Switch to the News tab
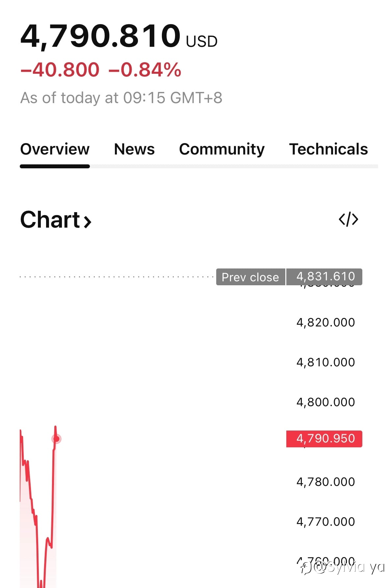 [x=134, y=149]
